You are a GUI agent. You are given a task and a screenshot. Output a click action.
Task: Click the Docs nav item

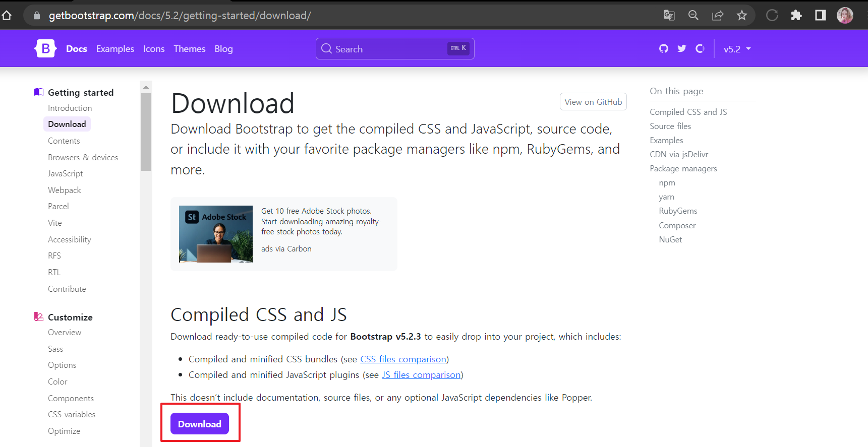pos(77,49)
